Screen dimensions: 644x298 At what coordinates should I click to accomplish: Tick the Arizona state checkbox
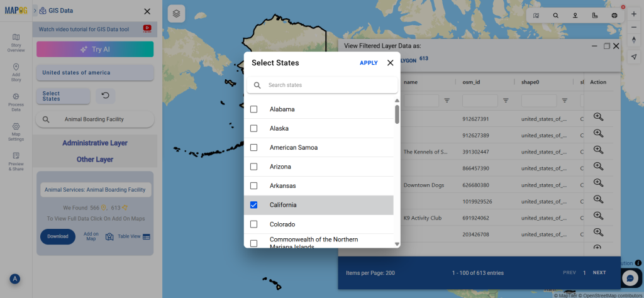pyautogui.click(x=254, y=167)
